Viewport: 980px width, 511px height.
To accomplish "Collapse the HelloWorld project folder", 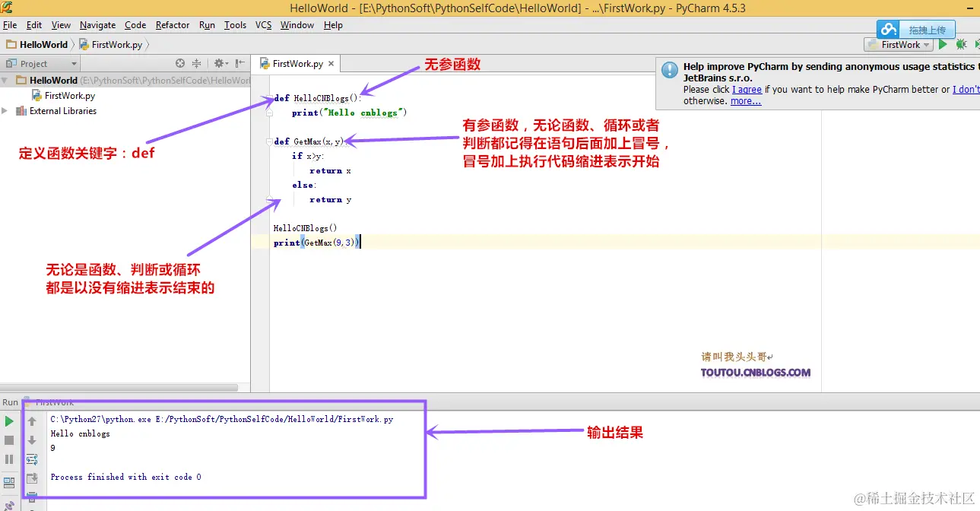I will (x=5, y=80).
